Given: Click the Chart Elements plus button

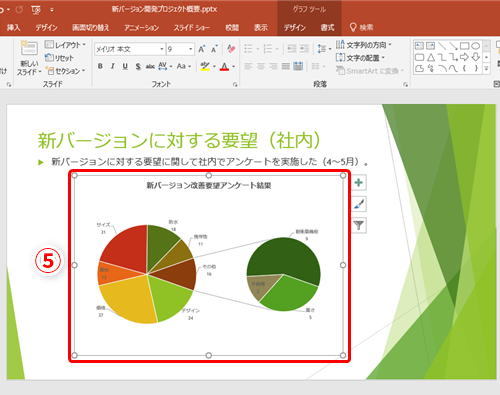Looking at the screenshot, I should coord(359,183).
